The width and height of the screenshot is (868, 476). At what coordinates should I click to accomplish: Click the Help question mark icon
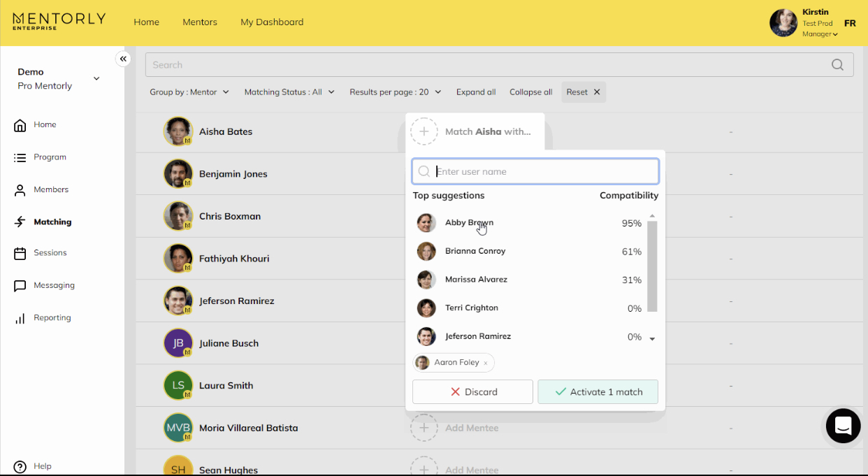click(x=20, y=466)
